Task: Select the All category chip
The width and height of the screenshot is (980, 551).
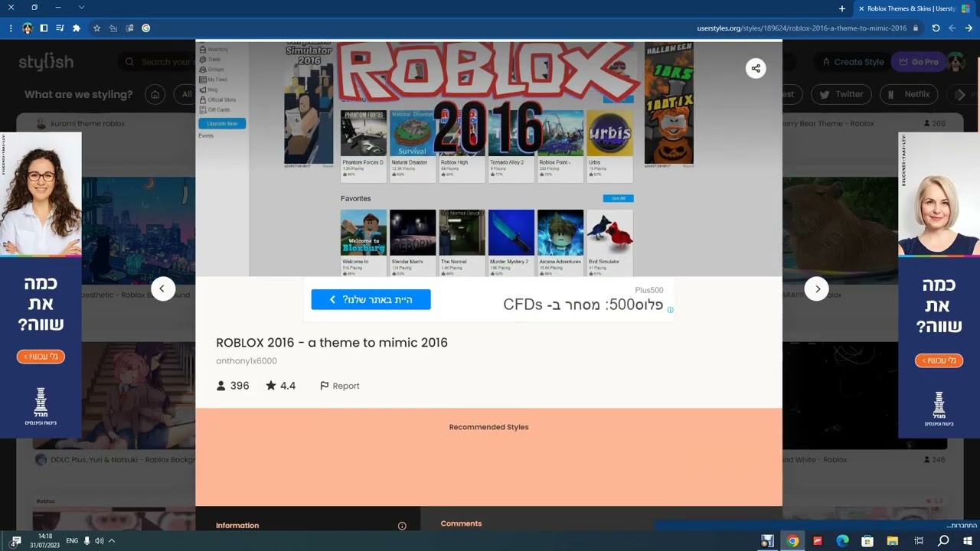Action: tap(185, 94)
